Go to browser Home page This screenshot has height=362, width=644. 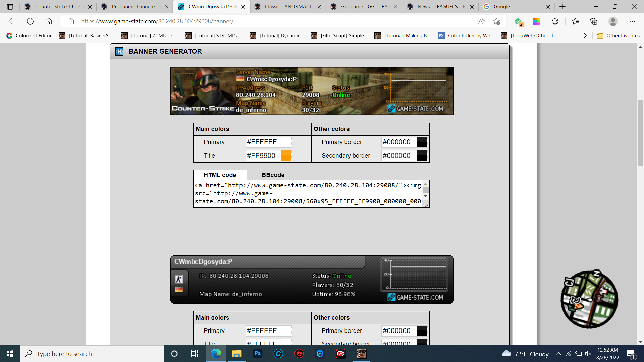49,21
